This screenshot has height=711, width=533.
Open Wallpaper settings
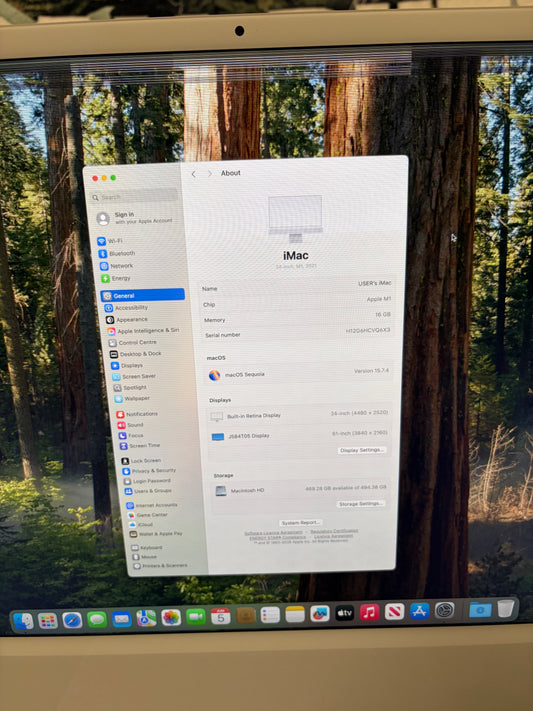click(132, 399)
